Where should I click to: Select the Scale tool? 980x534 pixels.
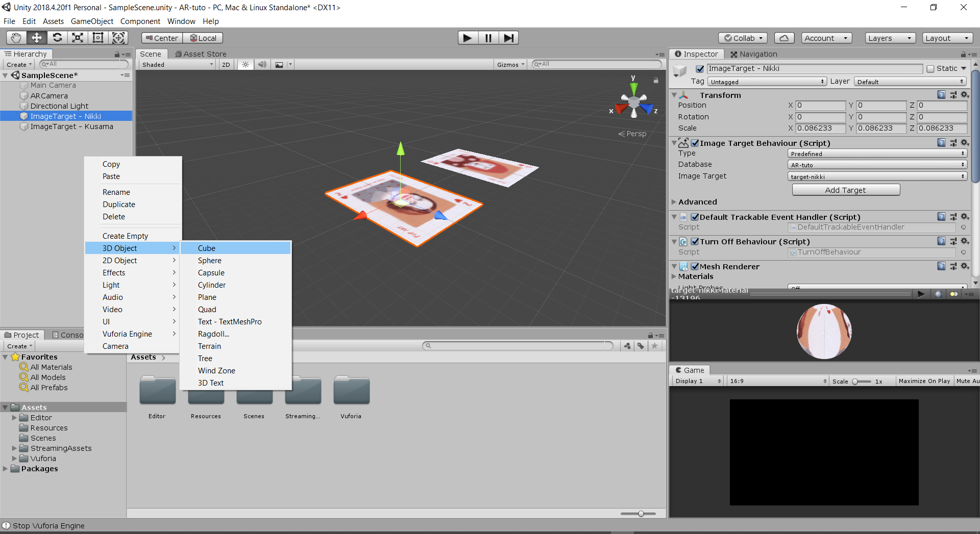[78, 38]
